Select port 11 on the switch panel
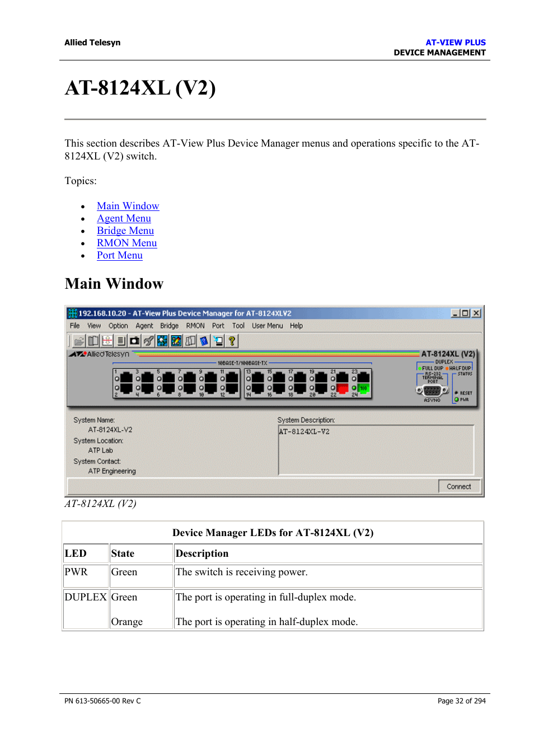Screen dimensions: 534x756 (x=232, y=378)
